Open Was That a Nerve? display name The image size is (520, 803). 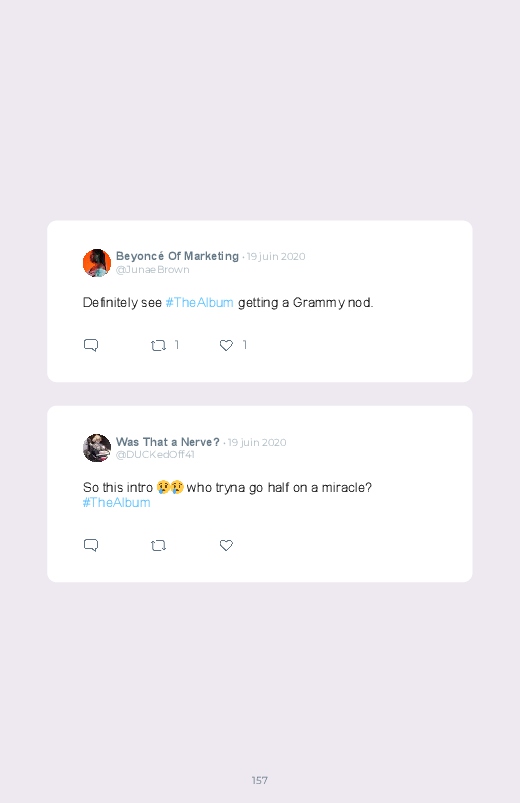(168, 442)
